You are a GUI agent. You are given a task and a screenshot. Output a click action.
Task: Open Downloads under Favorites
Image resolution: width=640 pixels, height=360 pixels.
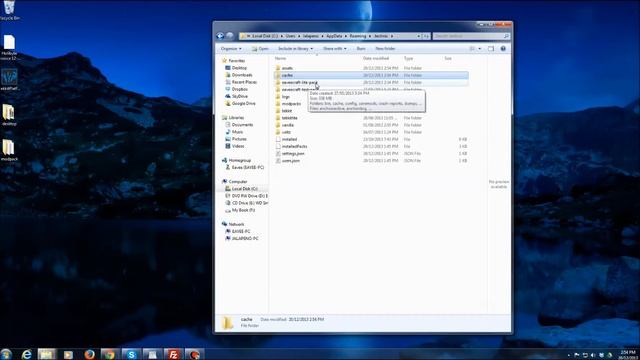pyautogui.click(x=242, y=75)
